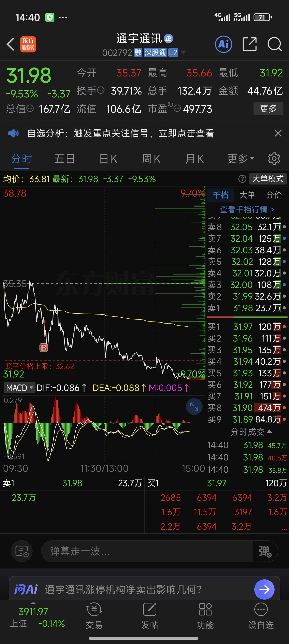Select the 卖5 32.02 order row
The height and width of the screenshot is (644, 289).
247,261
